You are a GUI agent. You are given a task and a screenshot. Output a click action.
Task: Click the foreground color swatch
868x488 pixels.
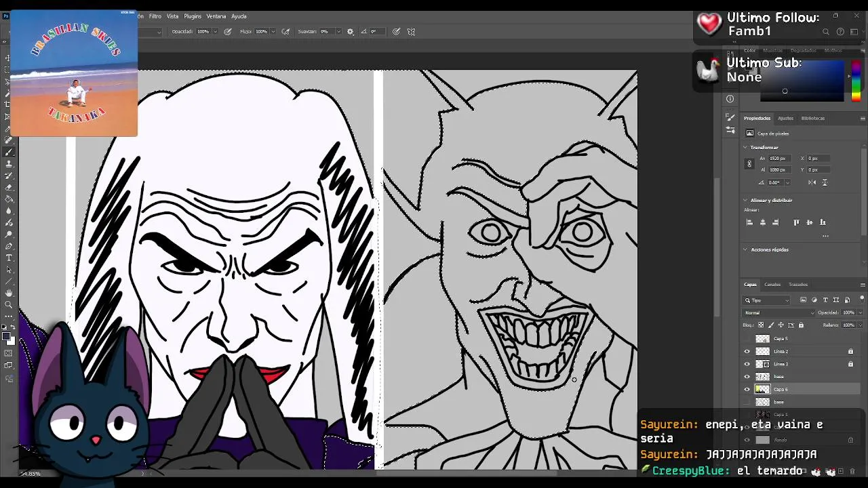click(6, 336)
